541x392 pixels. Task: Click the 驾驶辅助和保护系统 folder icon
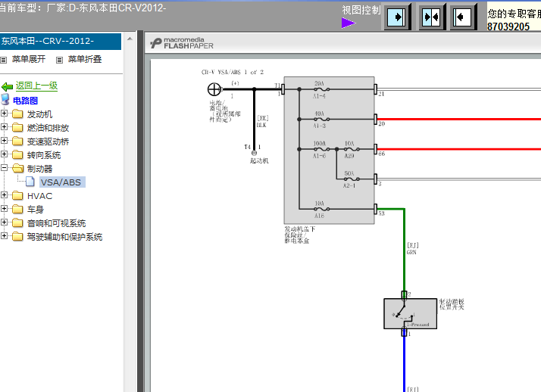click(17, 236)
